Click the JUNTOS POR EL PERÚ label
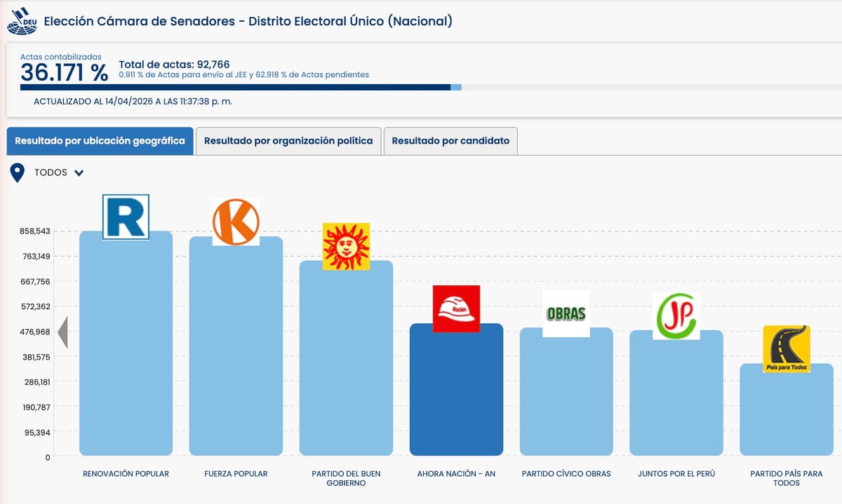Viewport: 842px width, 504px height. (x=676, y=474)
